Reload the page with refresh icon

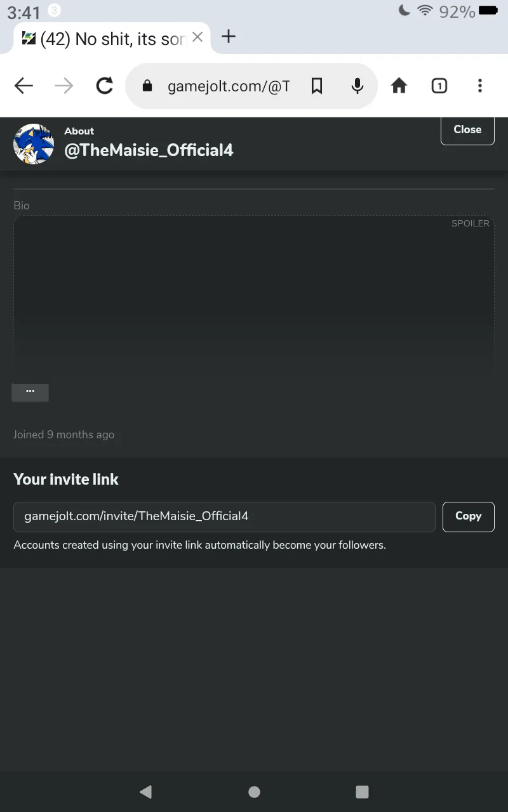pos(105,86)
